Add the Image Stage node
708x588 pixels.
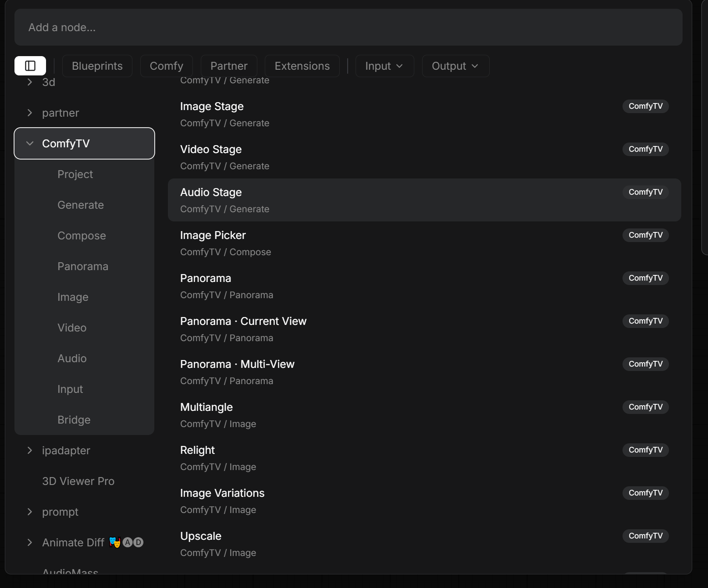coord(424,114)
